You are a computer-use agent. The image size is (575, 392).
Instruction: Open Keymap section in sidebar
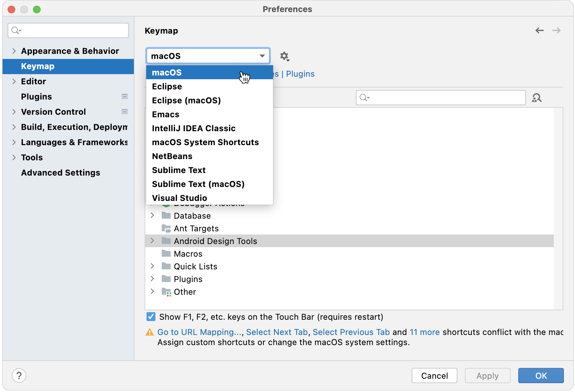(x=37, y=66)
